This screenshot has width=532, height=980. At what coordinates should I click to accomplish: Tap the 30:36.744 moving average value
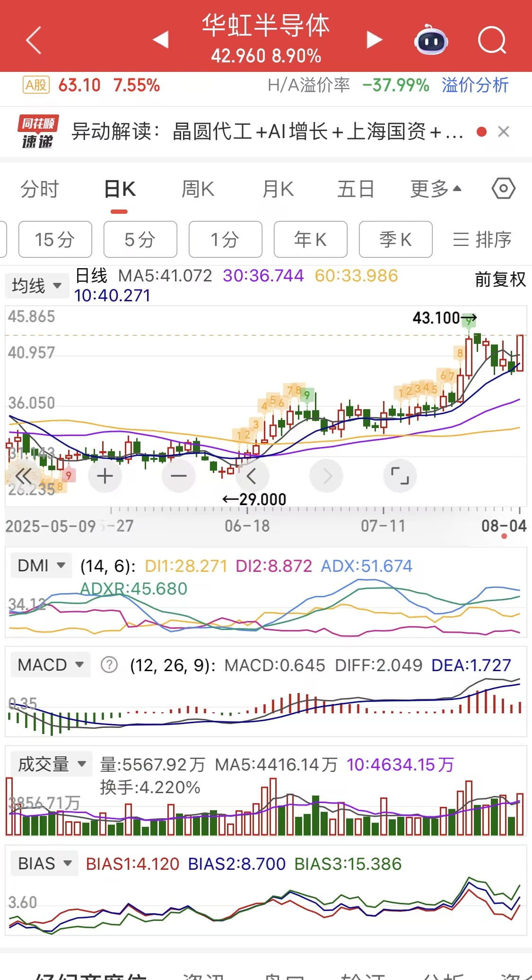(263, 275)
